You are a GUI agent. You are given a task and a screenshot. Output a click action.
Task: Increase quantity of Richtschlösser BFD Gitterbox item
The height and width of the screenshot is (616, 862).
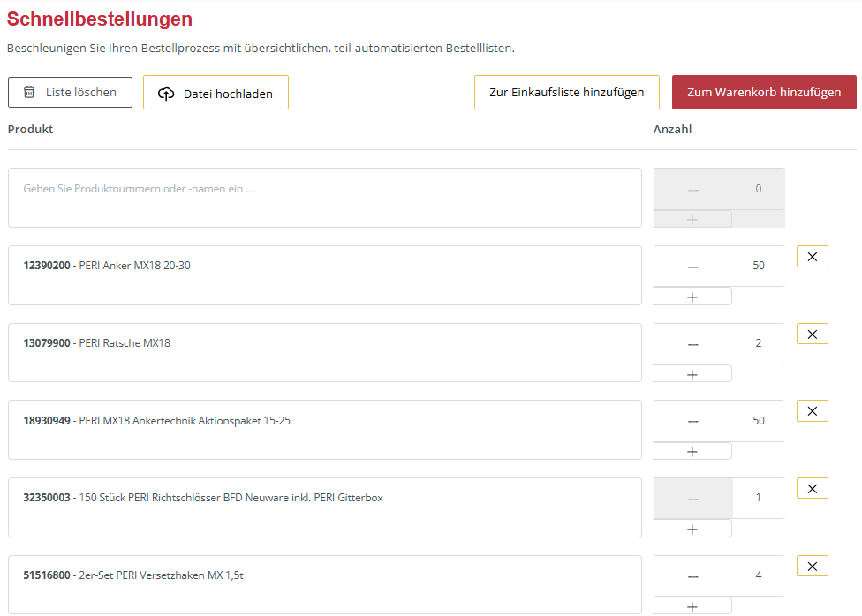[692, 529]
